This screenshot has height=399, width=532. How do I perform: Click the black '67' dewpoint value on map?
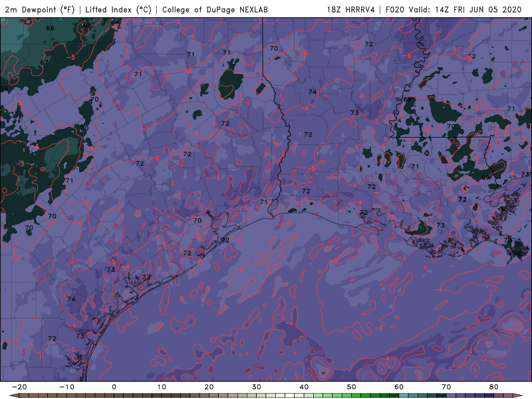pyautogui.click(x=45, y=63)
